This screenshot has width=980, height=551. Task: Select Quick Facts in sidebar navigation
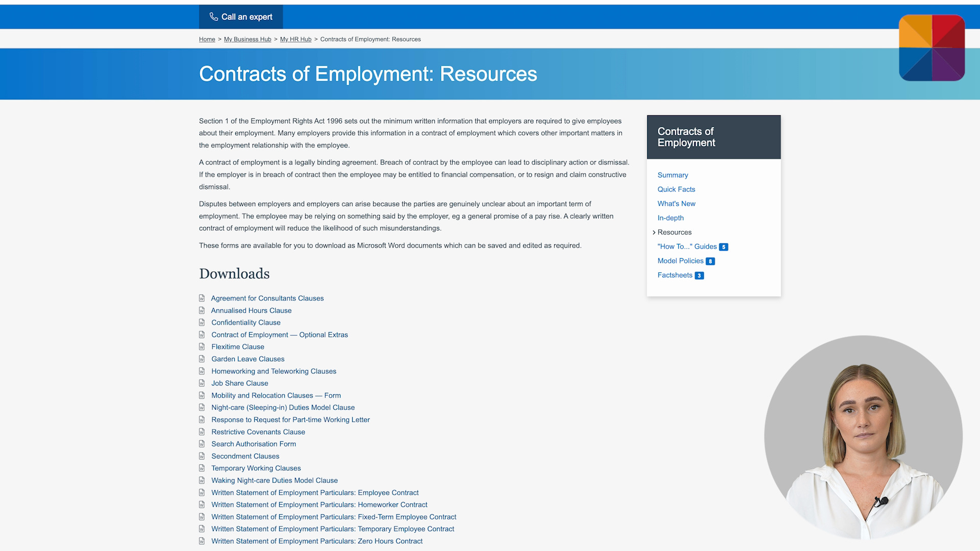click(x=676, y=189)
